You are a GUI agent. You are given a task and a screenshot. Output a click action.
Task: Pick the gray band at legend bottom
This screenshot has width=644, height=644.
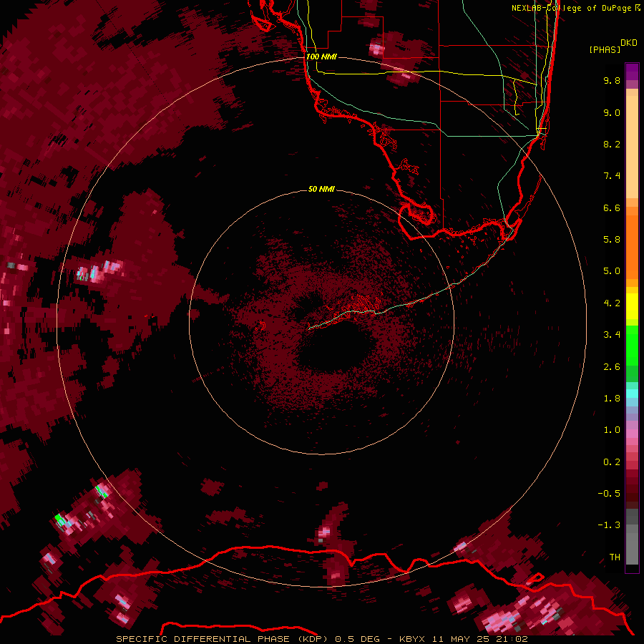(x=632, y=545)
